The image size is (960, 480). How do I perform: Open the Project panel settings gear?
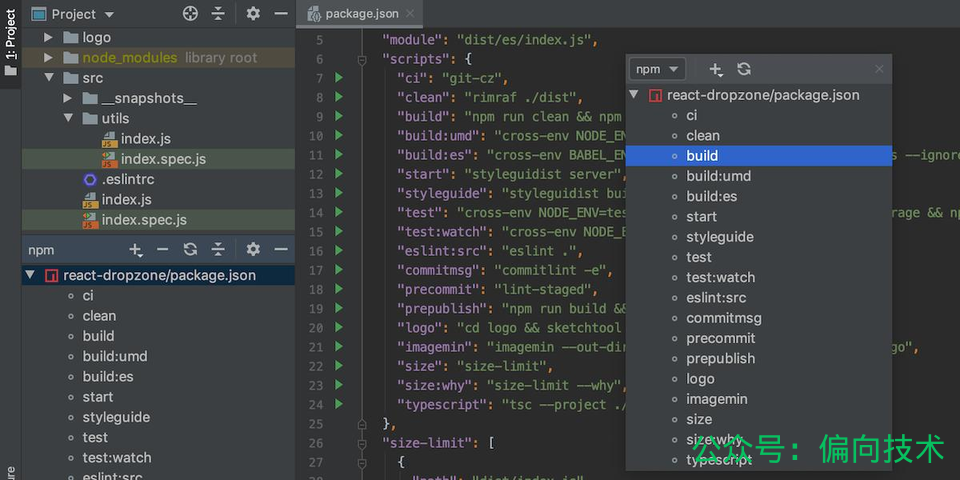pos(253,13)
